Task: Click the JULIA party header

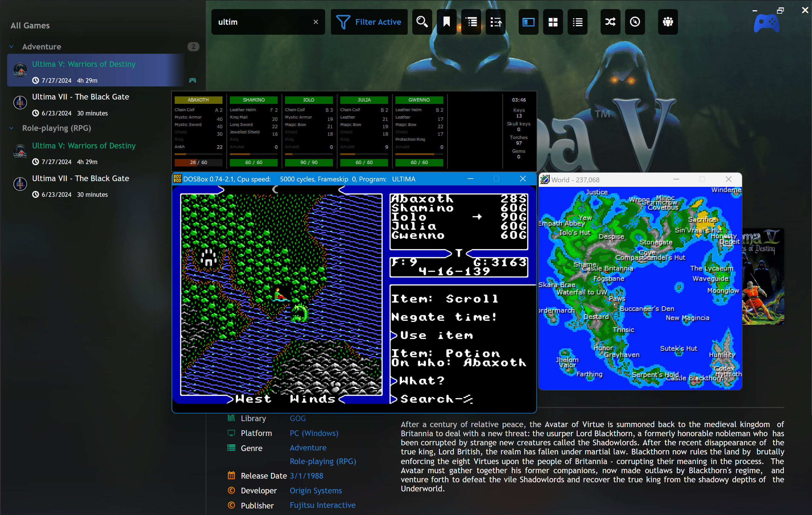Action: click(x=364, y=100)
